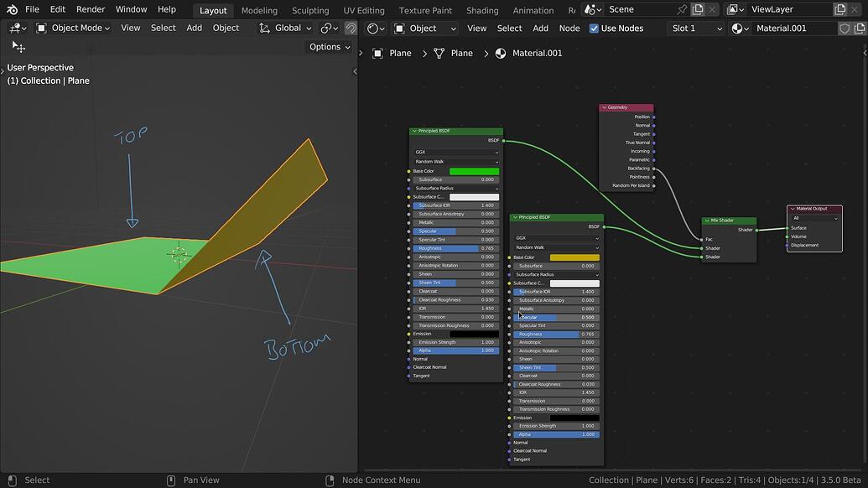Image resolution: width=868 pixels, height=488 pixels.
Task: Click mouse icon beside Select in status bar
Action: coord(13,480)
